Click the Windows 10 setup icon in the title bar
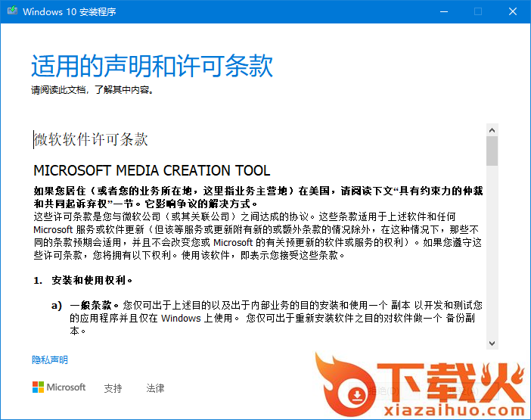531x420 pixels. point(13,11)
